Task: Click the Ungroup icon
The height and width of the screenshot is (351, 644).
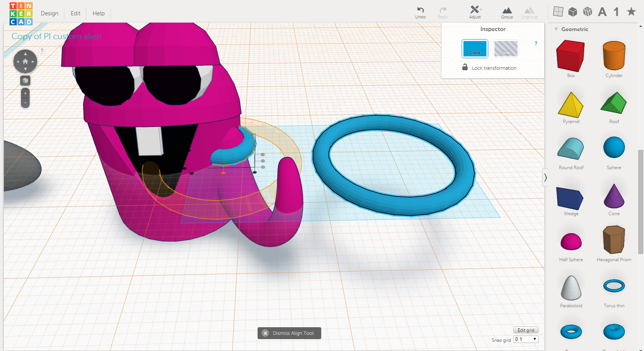Action: (529, 12)
